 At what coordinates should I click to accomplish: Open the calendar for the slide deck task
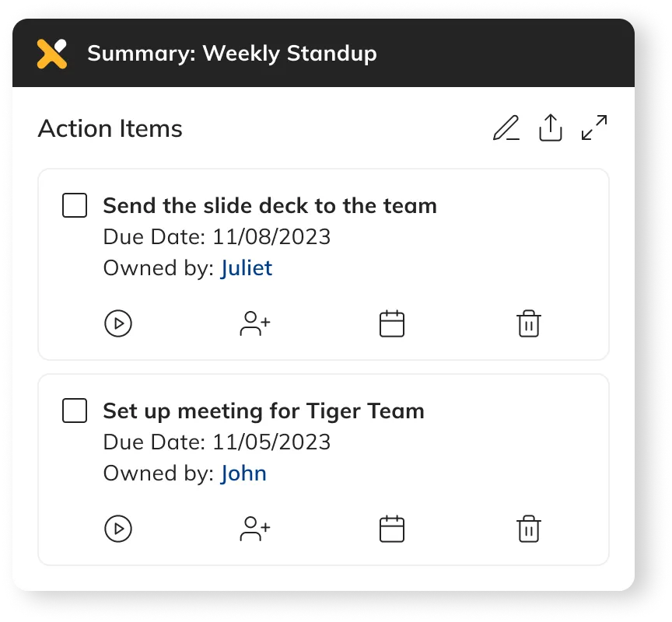[392, 323]
